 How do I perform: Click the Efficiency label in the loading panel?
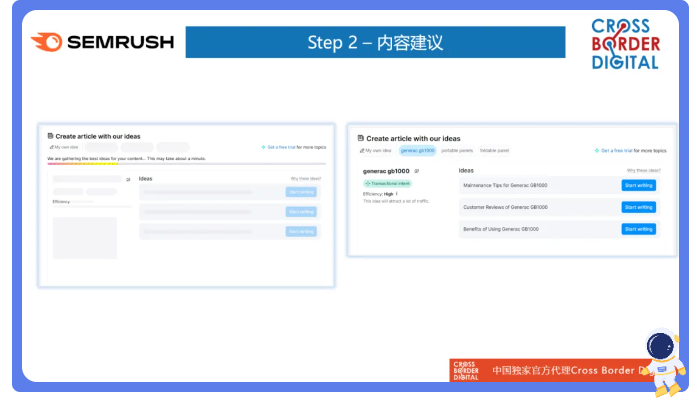pos(61,202)
